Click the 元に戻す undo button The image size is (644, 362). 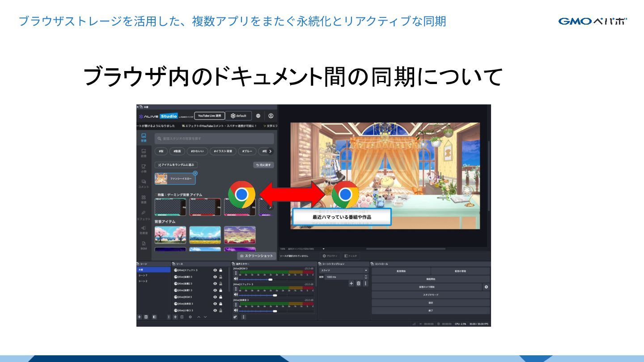(264, 165)
